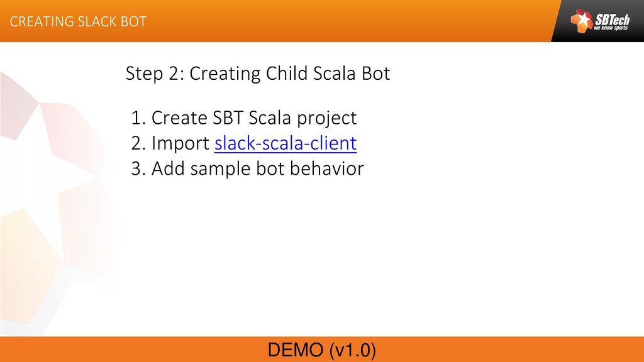Click the orange footer bar left of DEMO

coord(126,349)
